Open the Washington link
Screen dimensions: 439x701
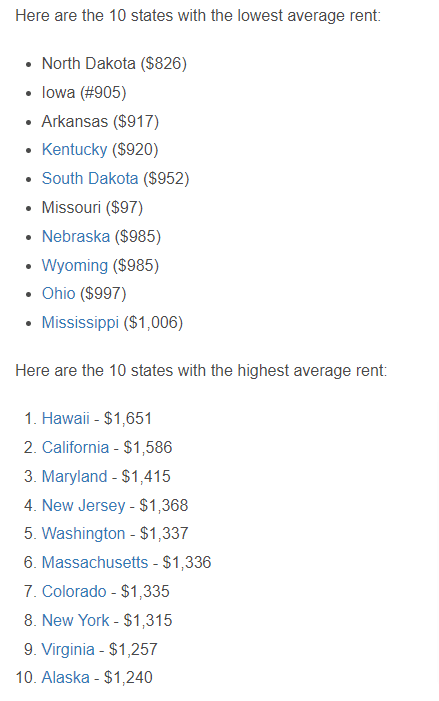84,534
